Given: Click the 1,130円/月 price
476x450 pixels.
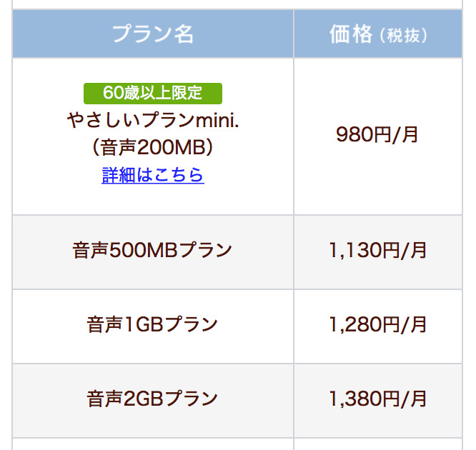Looking at the screenshot, I should pos(377,251).
